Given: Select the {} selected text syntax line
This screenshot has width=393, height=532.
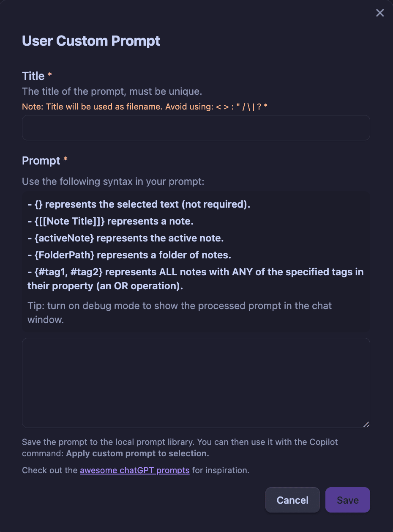Looking at the screenshot, I should [x=139, y=205].
